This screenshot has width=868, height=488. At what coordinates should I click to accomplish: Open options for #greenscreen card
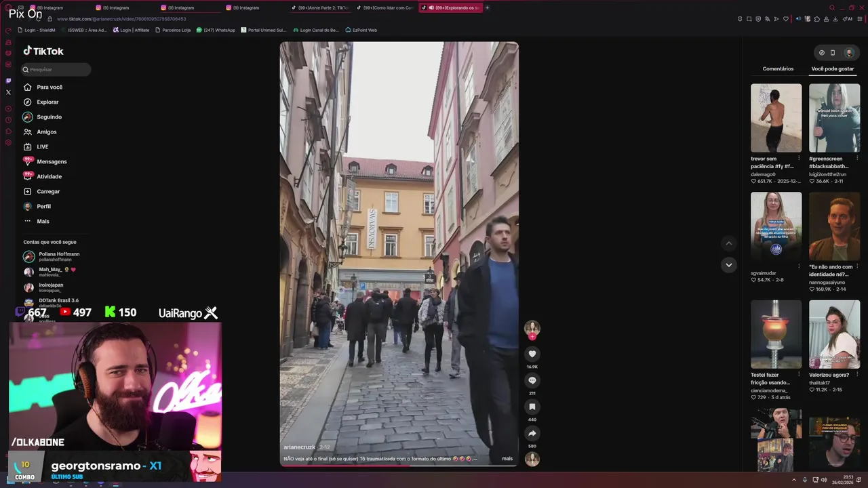pos(857,159)
